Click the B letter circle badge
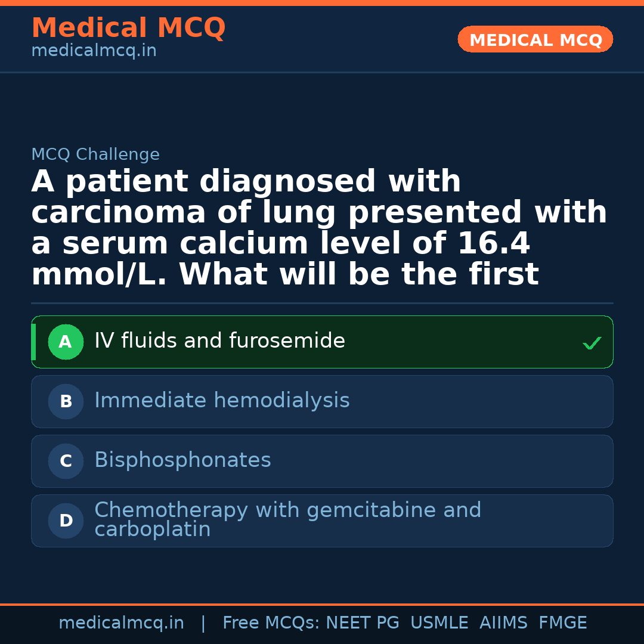The image size is (644, 644). click(66, 402)
